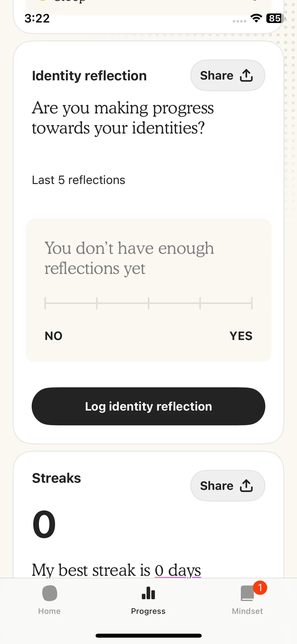Tap the Wi-Fi status icon

(x=256, y=18)
